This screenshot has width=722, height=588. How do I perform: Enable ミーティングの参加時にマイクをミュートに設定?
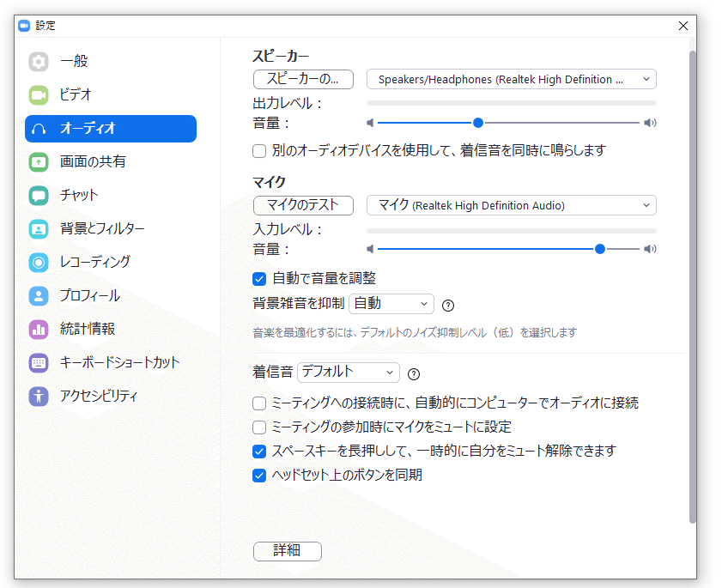point(258,427)
